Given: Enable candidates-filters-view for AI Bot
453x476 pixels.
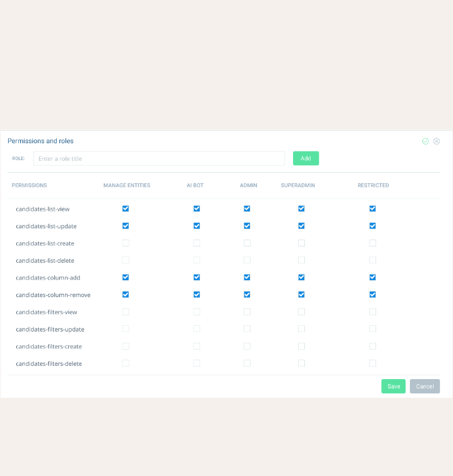Looking at the screenshot, I should [x=196, y=311].
